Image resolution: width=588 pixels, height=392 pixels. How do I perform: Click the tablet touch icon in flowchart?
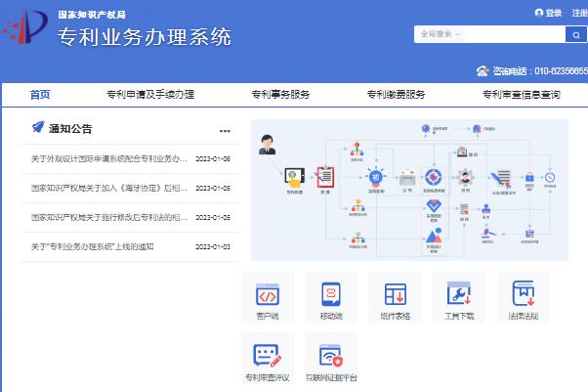(294, 177)
